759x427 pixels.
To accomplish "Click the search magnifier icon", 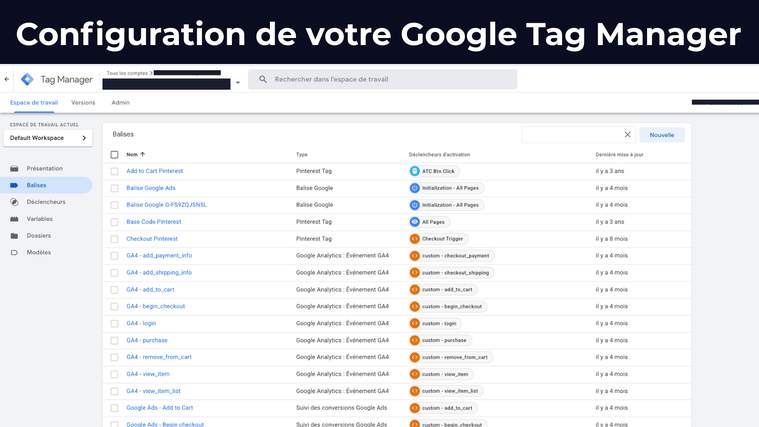I will pos(261,79).
